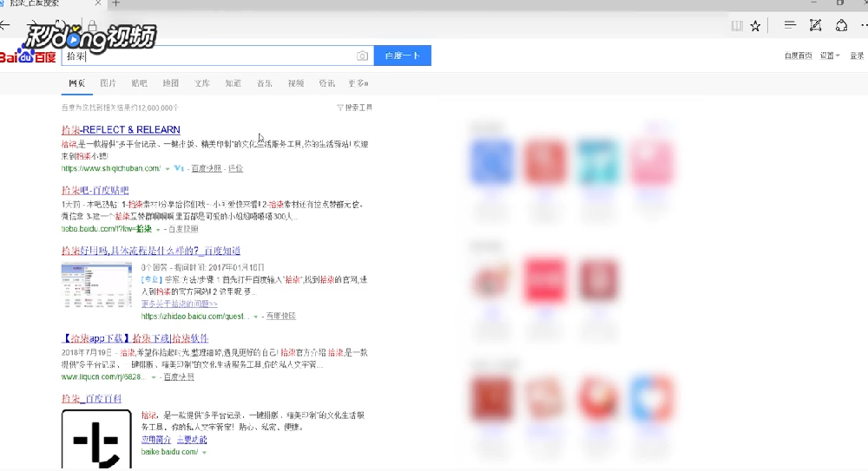Click the 百度知道 result thumbnail image
Screen dimensions: 868x471
click(x=96, y=285)
